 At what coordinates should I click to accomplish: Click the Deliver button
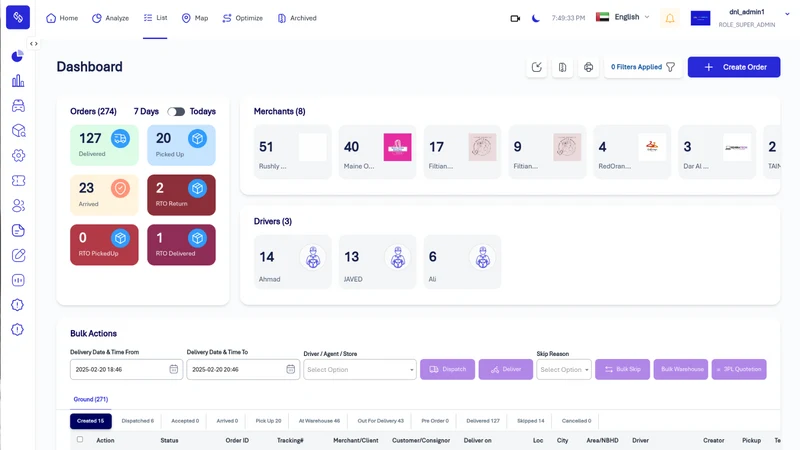coord(506,369)
